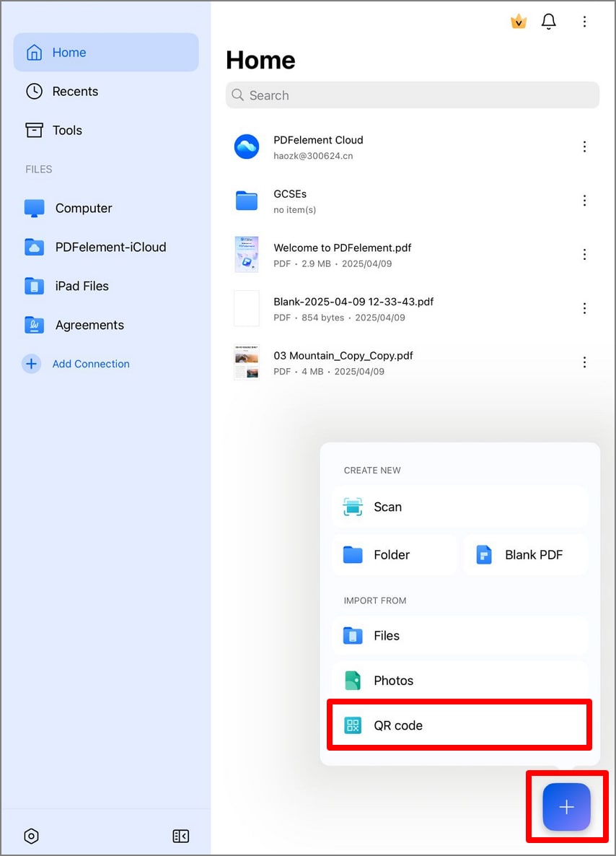This screenshot has width=616, height=856.
Task: Click the Files icon in import list
Action: [x=353, y=635]
